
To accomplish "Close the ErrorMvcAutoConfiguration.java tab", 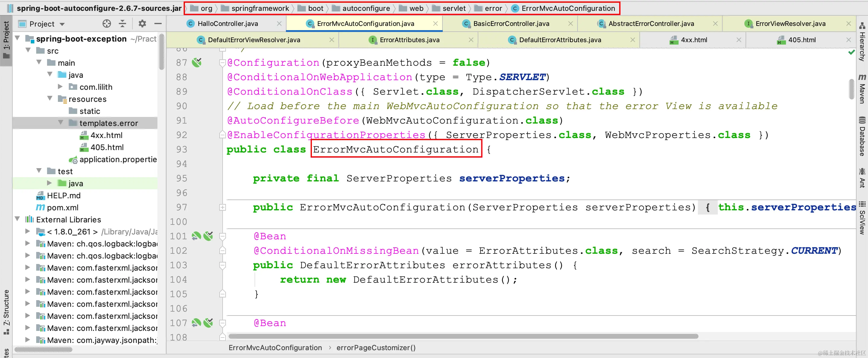I will pyautogui.click(x=435, y=24).
